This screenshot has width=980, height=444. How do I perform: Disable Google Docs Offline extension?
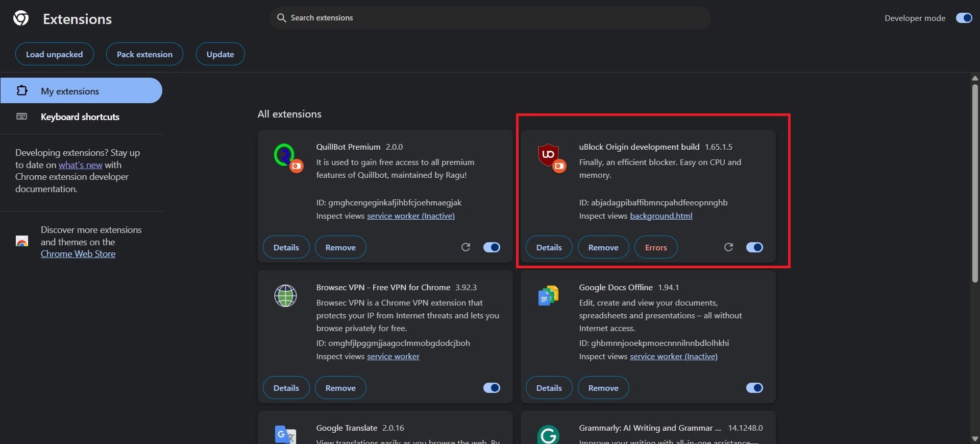coord(754,388)
